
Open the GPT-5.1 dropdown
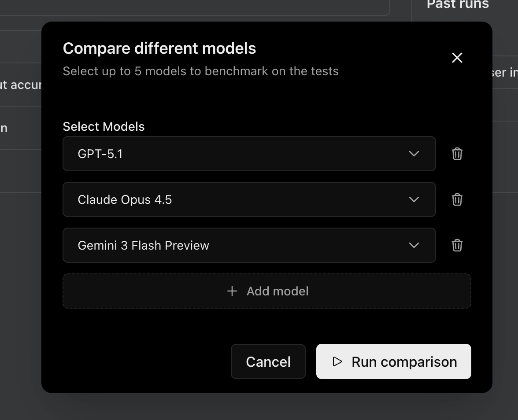pos(413,154)
